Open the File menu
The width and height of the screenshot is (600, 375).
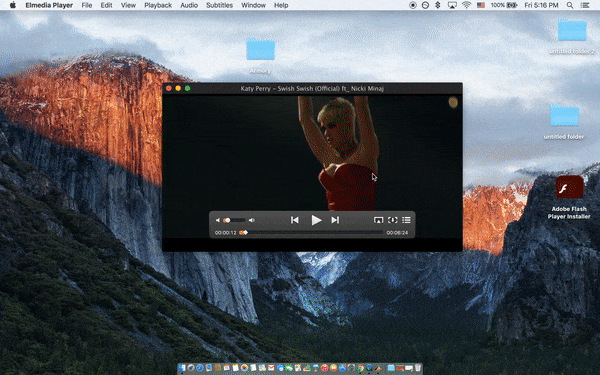[87, 5]
